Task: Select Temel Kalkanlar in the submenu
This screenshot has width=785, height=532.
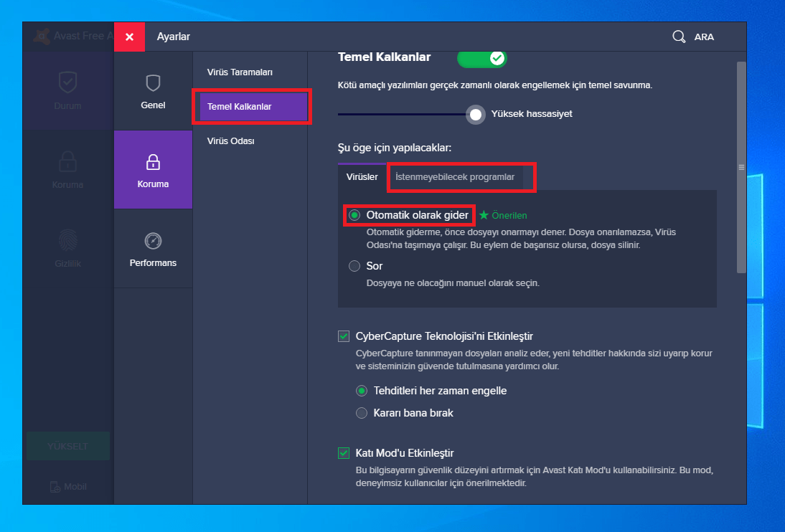Action: pyautogui.click(x=253, y=107)
